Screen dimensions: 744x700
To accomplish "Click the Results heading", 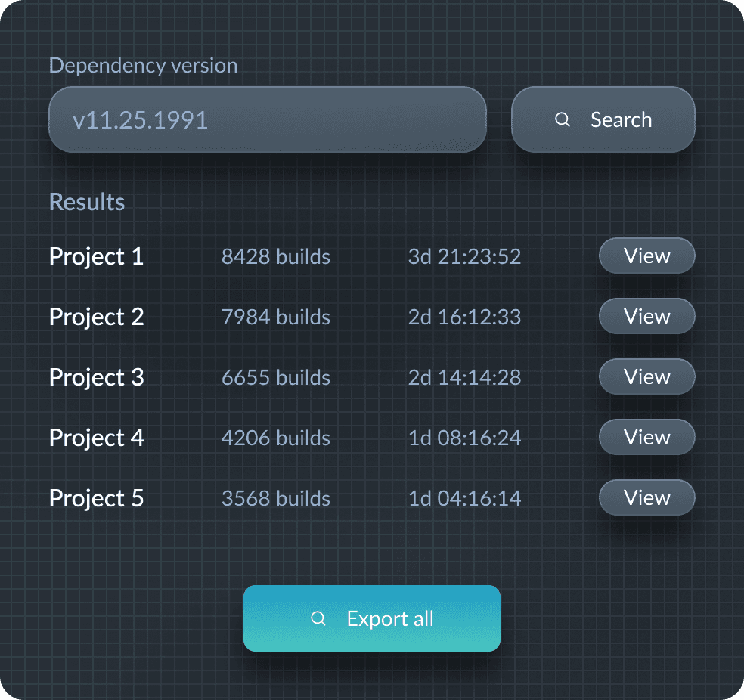I will (86, 202).
